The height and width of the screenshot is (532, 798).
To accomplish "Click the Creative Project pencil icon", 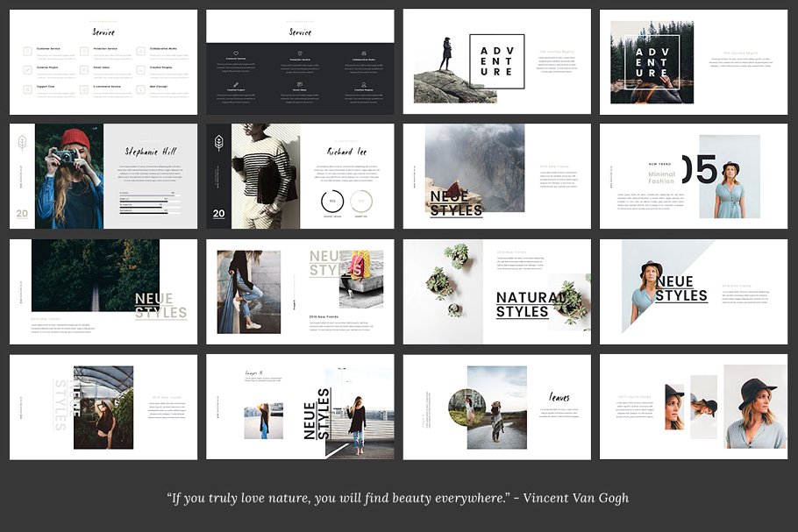I will click(27, 70).
